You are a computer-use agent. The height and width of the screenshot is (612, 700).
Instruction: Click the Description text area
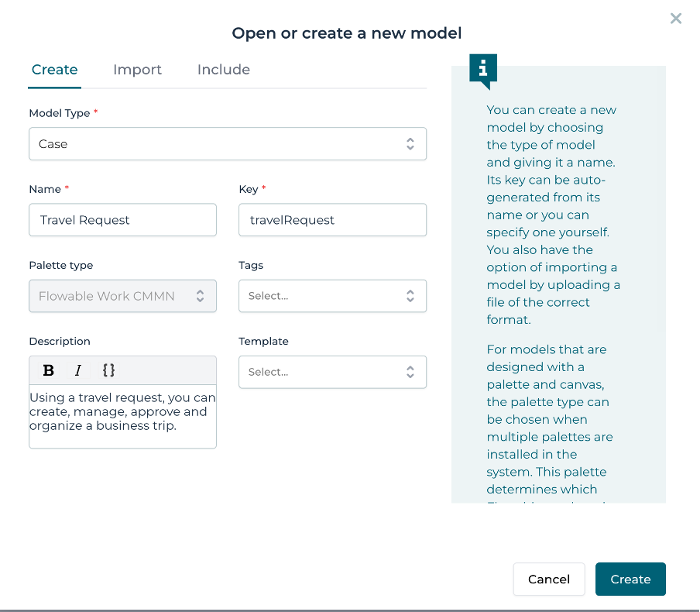tap(122, 416)
